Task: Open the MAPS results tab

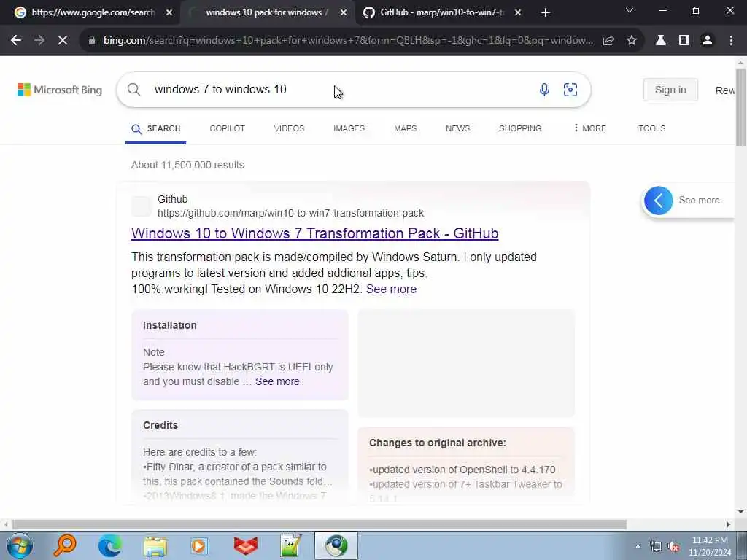Action: (x=406, y=128)
